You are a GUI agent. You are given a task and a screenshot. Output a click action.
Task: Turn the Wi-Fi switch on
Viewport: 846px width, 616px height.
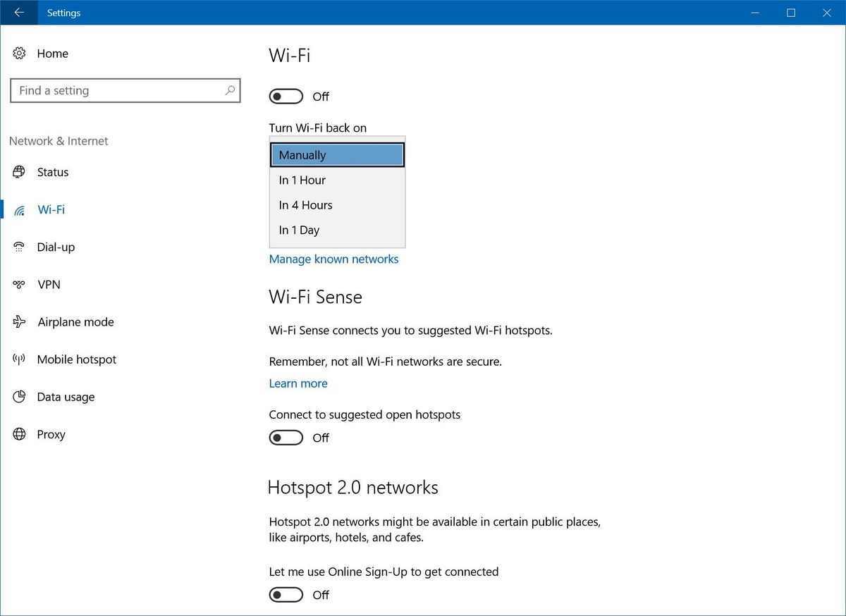[286, 96]
